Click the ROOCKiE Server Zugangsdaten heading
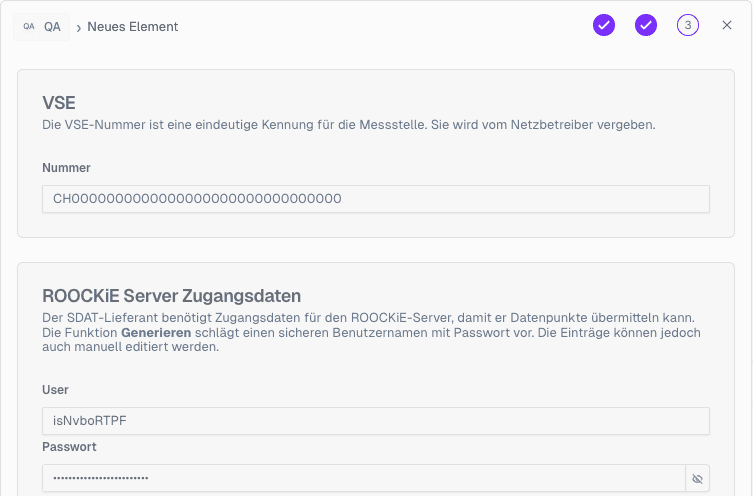The image size is (753, 496). click(172, 295)
